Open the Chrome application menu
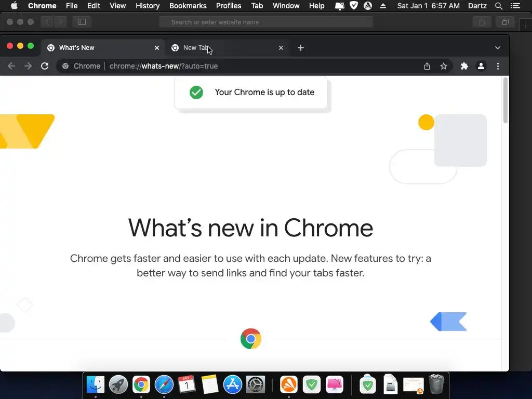The height and width of the screenshot is (399, 532). click(x=42, y=6)
